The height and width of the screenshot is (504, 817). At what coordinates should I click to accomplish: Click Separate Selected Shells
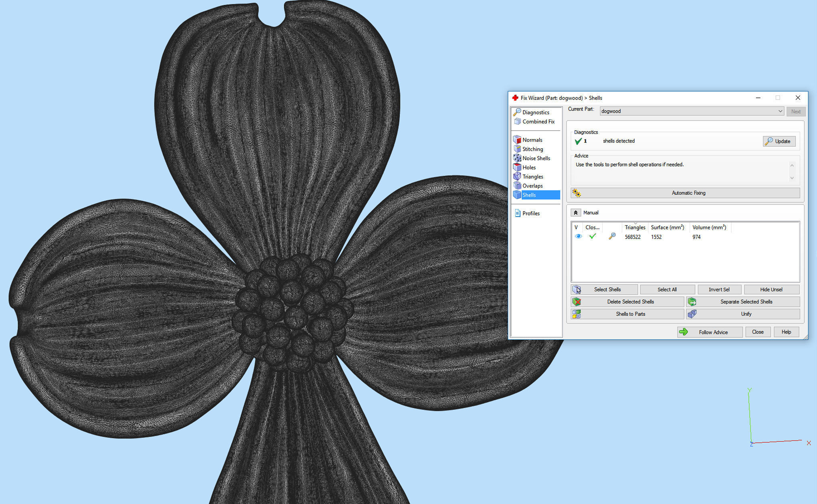coord(743,302)
